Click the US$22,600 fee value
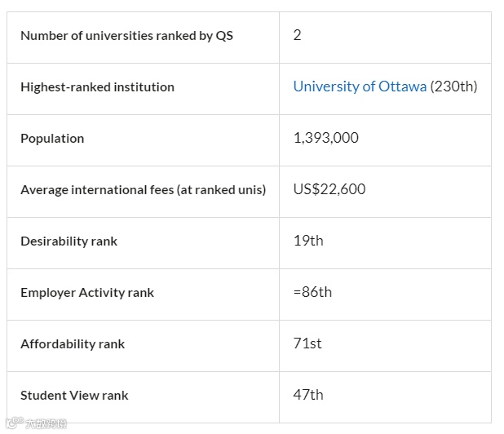 [x=329, y=189]
